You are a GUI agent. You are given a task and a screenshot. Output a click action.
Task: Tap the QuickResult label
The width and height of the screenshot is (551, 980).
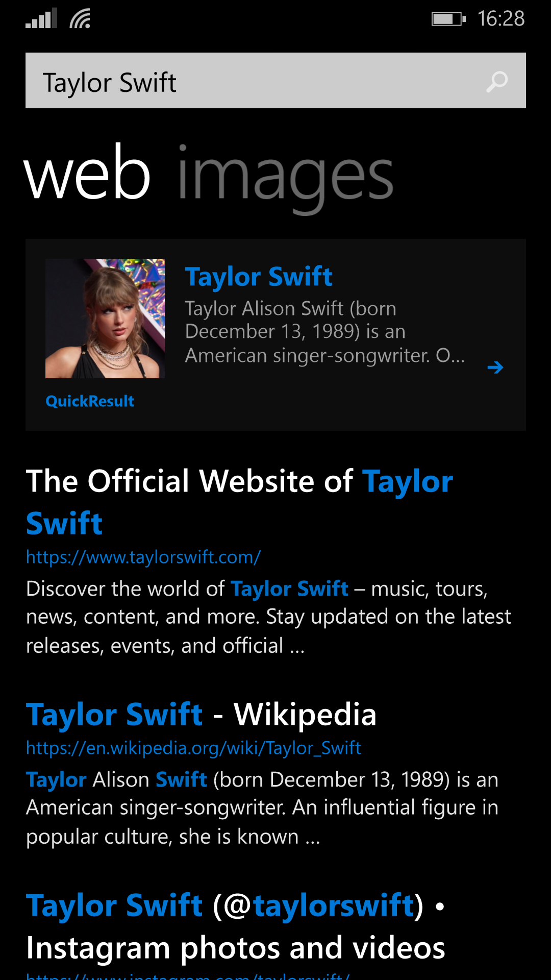[x=90, y=401]
